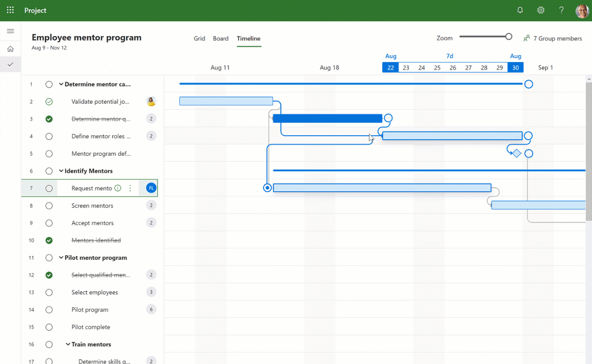
Task: Select the Home icon in the sidebar
Action: click(10, 48)
